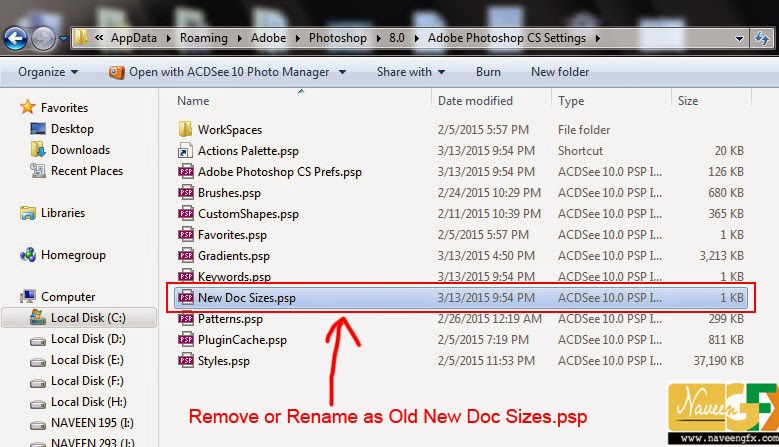This screenshot has width=779, height=447.
Task: Sort by the Type column header
Action: click(571, 101)
